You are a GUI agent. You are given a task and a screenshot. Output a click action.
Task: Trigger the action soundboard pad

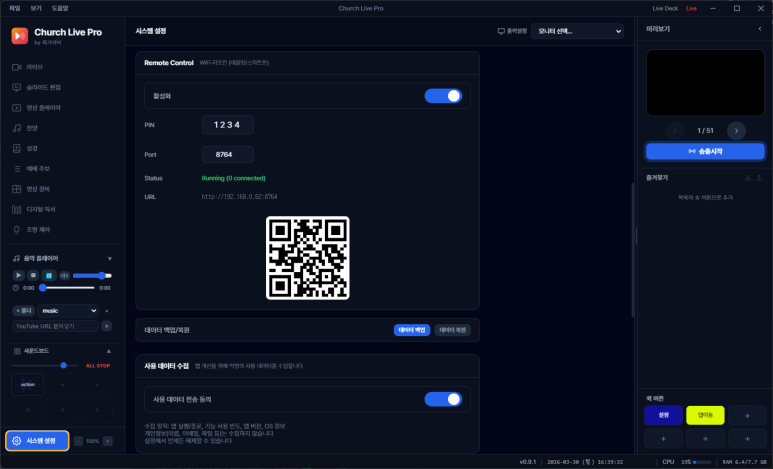click(28, 384)
